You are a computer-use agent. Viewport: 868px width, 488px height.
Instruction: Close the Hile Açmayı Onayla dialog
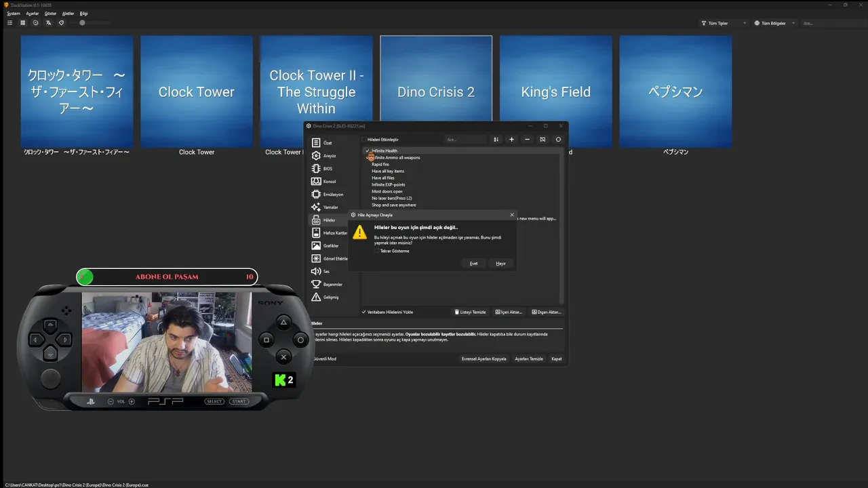512,215
